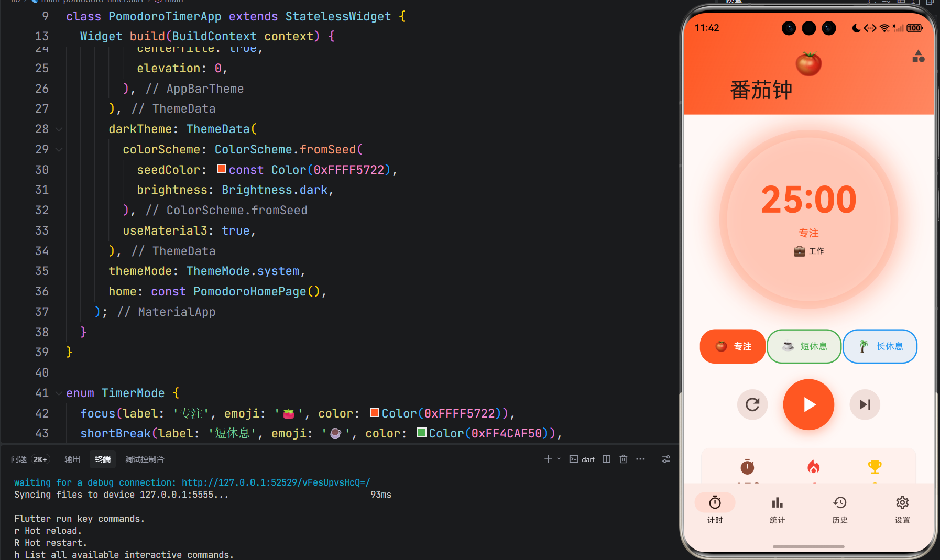This screenshot has width=940, height=560.
Task: Create a new terminal with the plus icon
Action: (548, 459)
